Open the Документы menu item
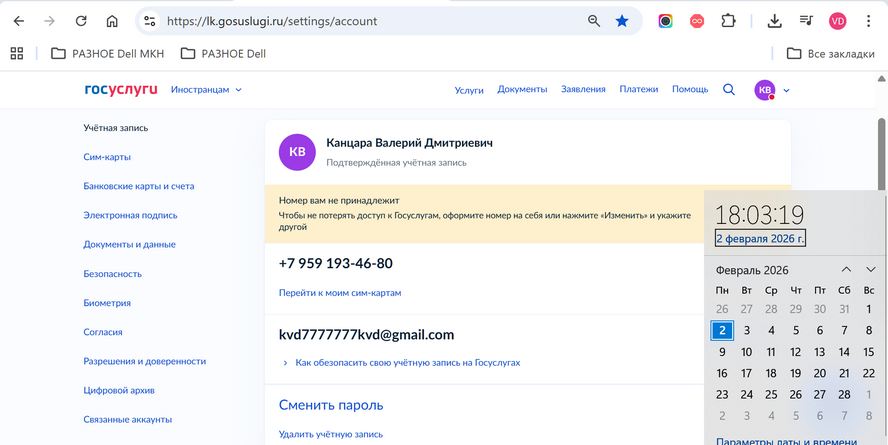The image size is (888, 445). [522, 89]
